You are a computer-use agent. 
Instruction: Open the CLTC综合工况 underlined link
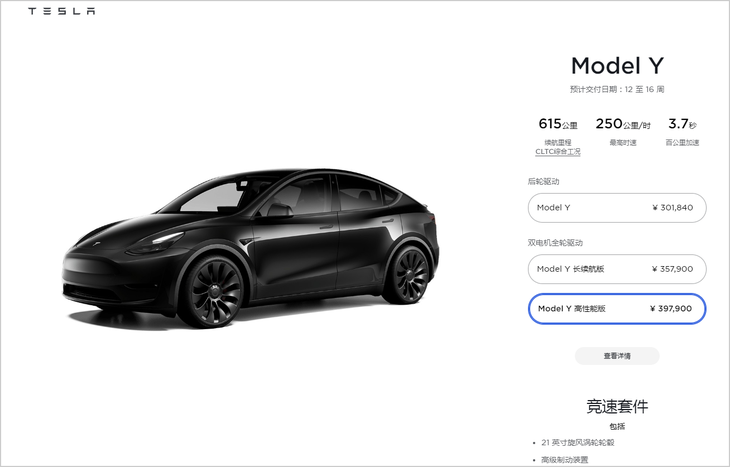[x=558, y=152]
